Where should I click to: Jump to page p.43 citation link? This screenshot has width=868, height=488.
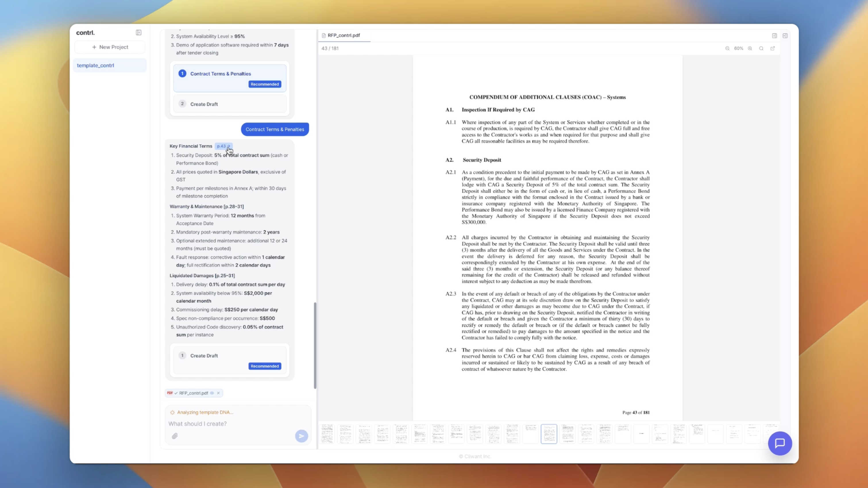click(x=223, y=146)
